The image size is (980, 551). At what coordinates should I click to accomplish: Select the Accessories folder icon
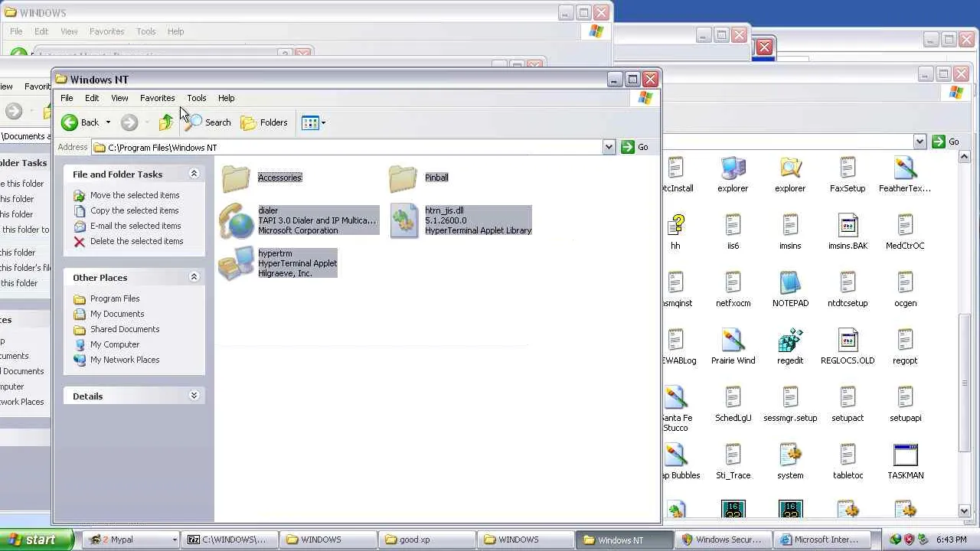pos(236,178)
